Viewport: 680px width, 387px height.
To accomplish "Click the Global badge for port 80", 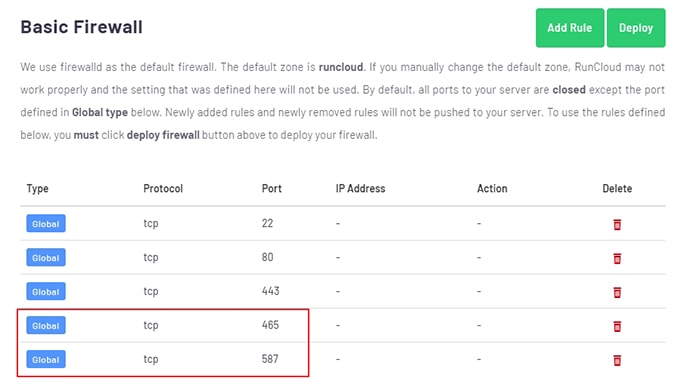I will pos(46,257).
